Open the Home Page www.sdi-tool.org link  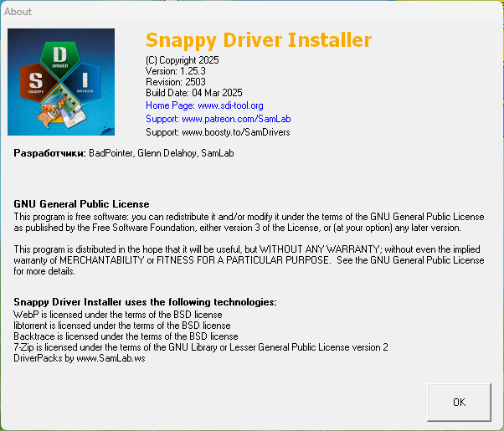(x=204, y=105)
